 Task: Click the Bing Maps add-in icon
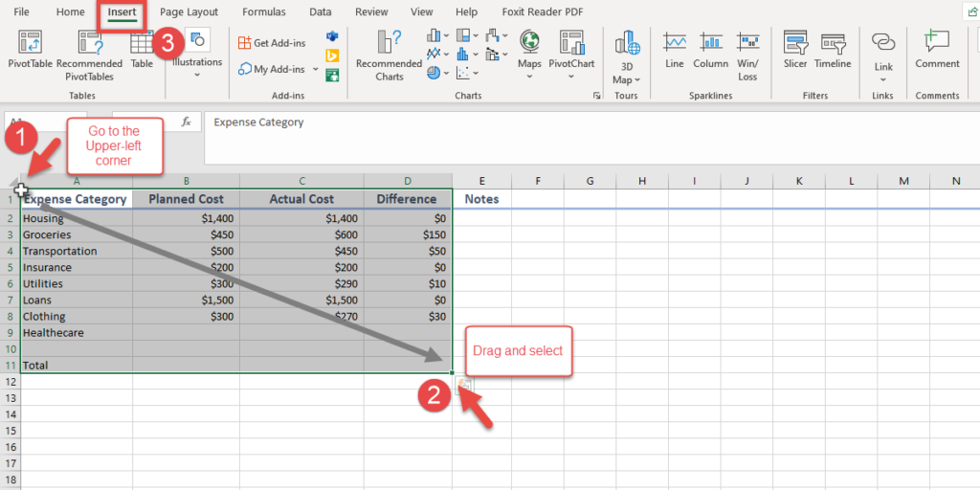pos(332,56)
